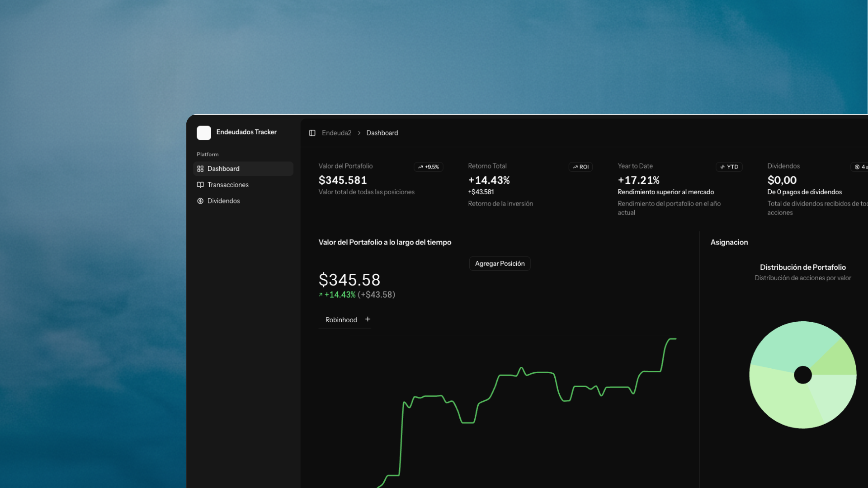Click the green upward arrow beside +14.43%
This screenshot has height=488, width=868.
[321, 295]
